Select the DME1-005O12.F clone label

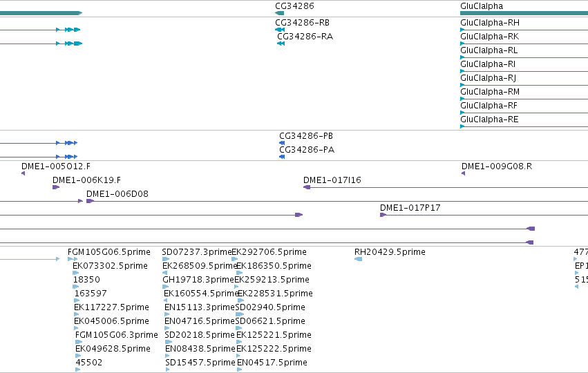coord(56,166)
